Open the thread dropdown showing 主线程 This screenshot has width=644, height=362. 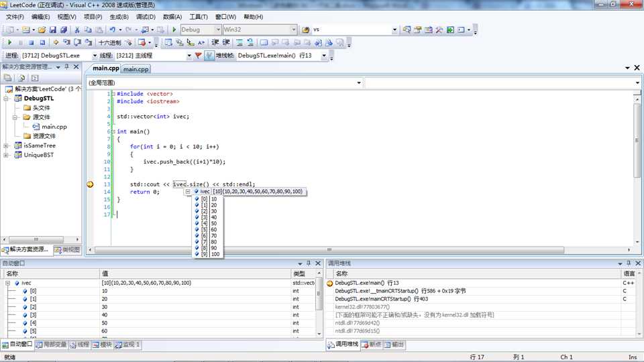(189, 56)
